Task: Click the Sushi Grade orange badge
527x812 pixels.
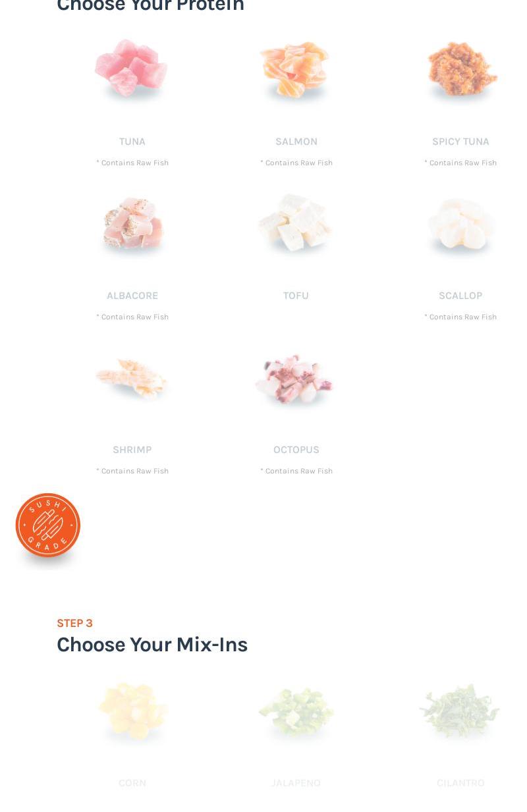Action: (x=48, y=526)
